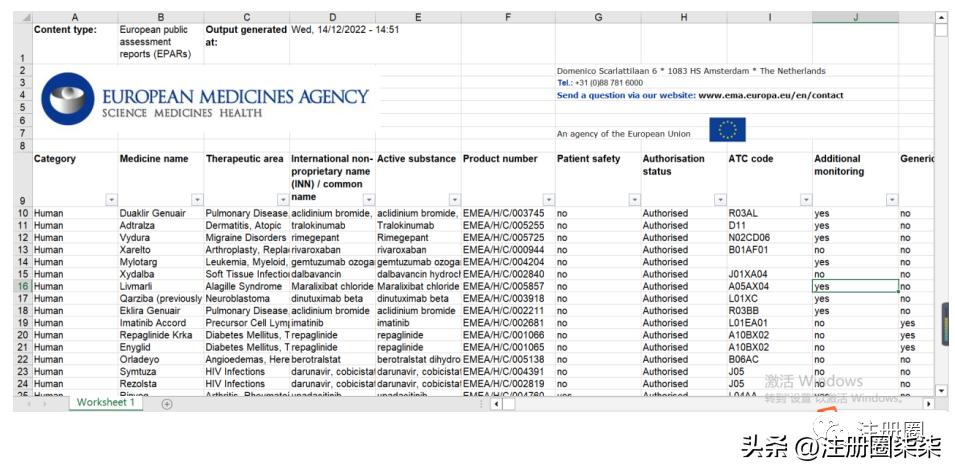Open the INN common name filter dropdown
Viewport: 955px width, 473px height.
[x=368, y=200]
